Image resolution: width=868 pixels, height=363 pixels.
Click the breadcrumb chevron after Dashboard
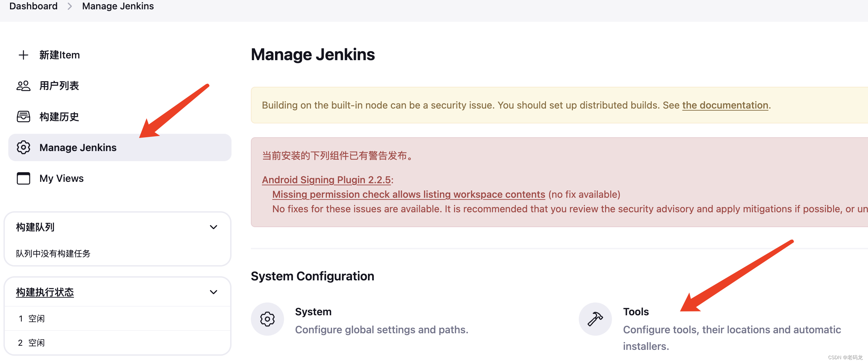(70, 6)
